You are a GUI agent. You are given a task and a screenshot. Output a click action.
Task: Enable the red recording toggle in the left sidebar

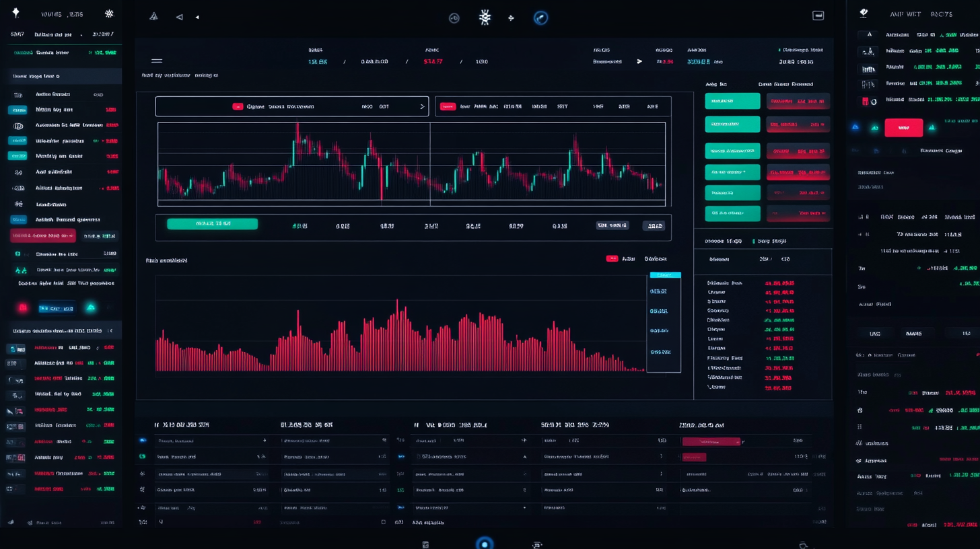(23, 307)
